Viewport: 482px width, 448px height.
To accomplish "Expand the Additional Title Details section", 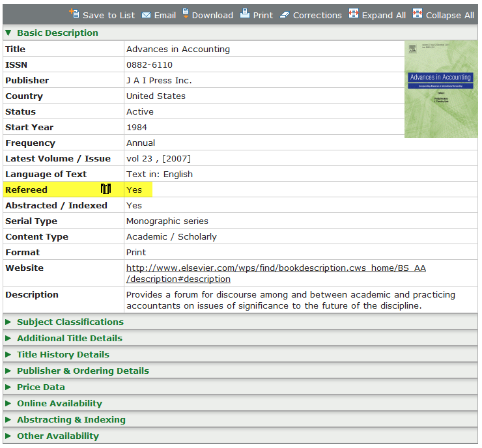I will coord(69,338).
